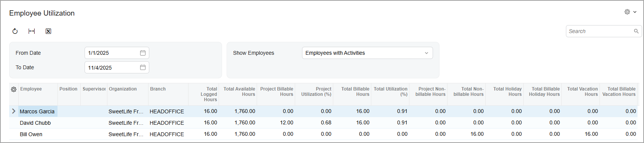Expand the Show Employees dropdown

coord(427,53)
